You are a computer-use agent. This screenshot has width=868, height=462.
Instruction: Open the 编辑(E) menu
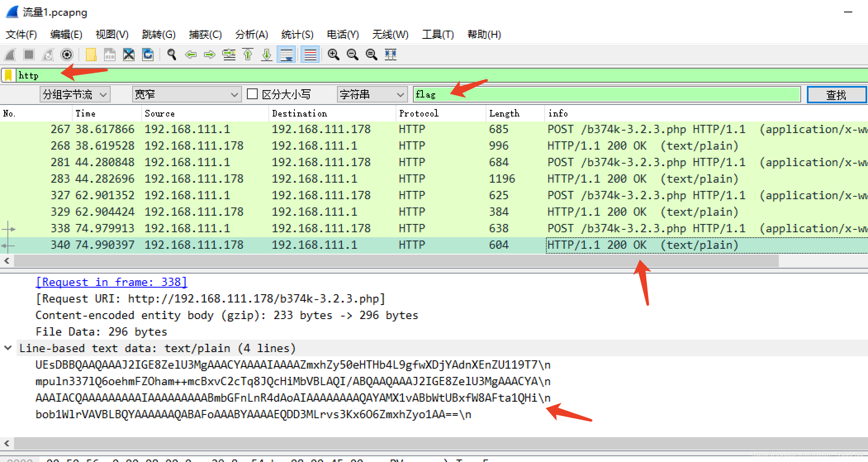pyautogui.click(x=66, y=35)
